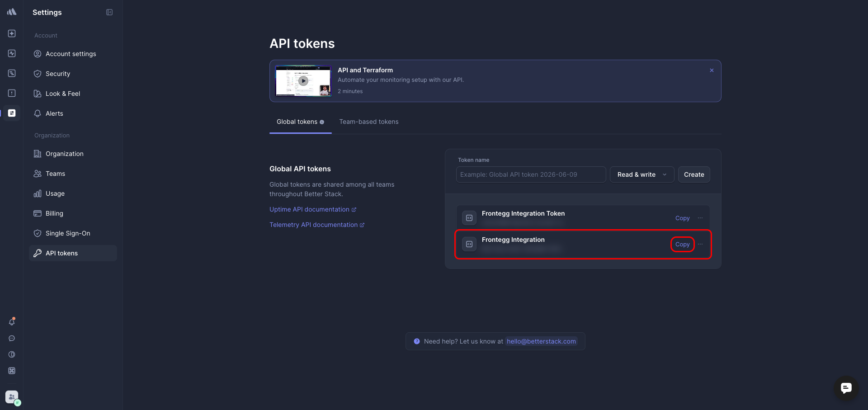Viewport: 868px width, 410px height.
Task: Copy the Frontegg Integration Token
Action: (682, 218)
